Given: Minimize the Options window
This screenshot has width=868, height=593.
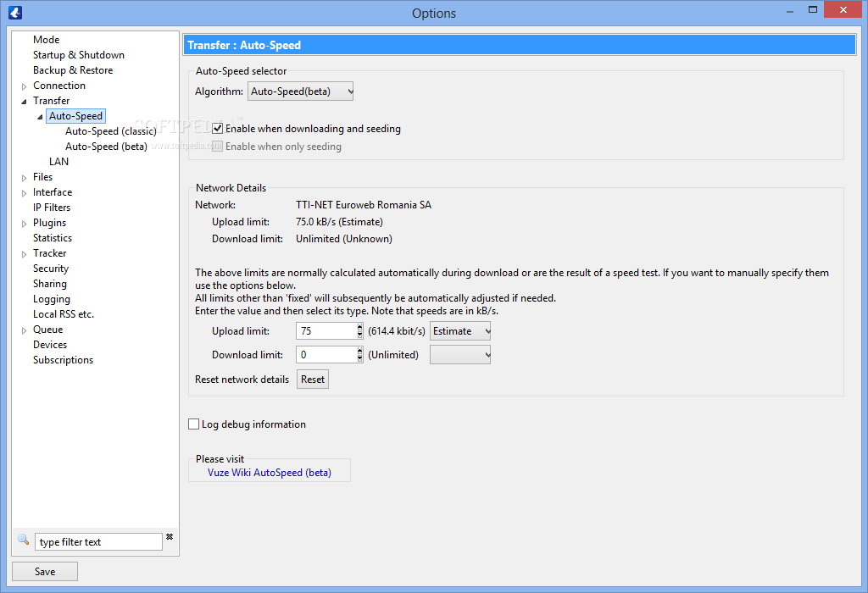Looking at the screenshot, I should pos(790,10).
